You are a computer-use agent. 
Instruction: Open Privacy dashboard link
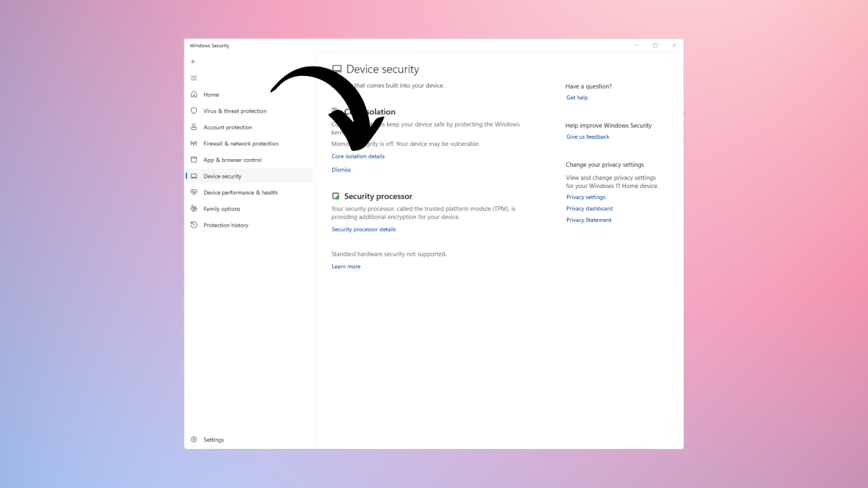pyautogui.click(x=590, y=209)
